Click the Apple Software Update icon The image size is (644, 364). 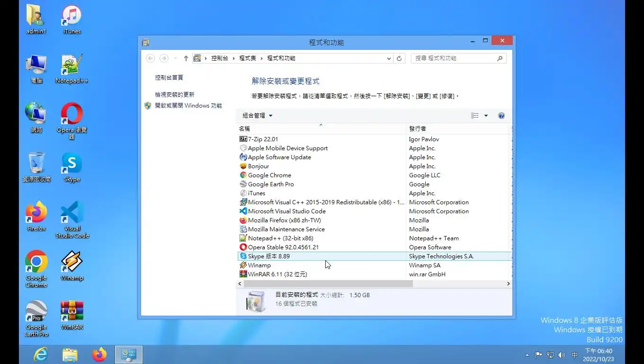coord(243,157)
